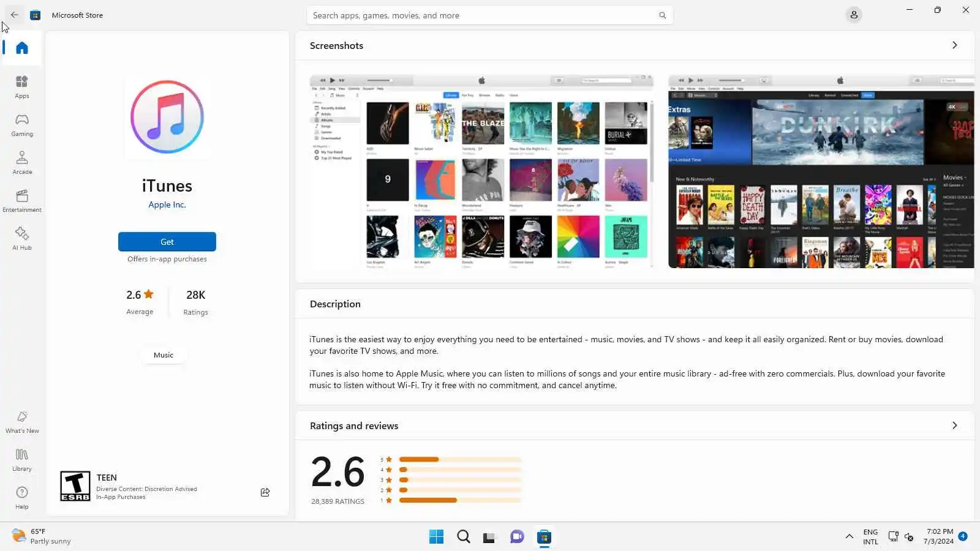Screen dimensions: 980x551
Task: Open the Home section in sidebar
Action: [22, 48]
